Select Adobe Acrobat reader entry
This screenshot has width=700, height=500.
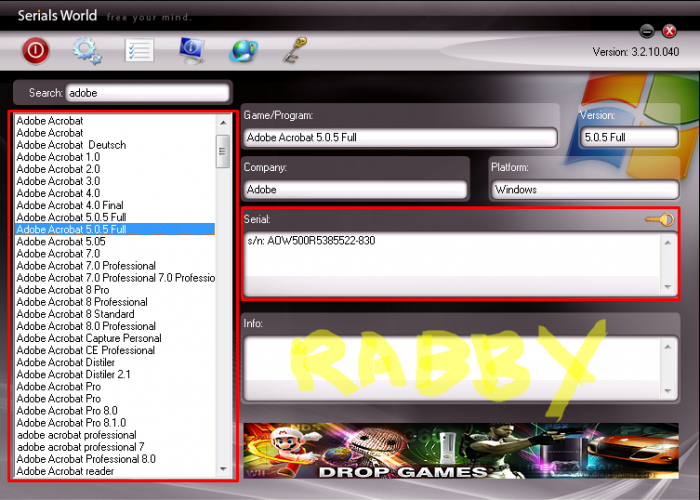(x=115, y=471)
